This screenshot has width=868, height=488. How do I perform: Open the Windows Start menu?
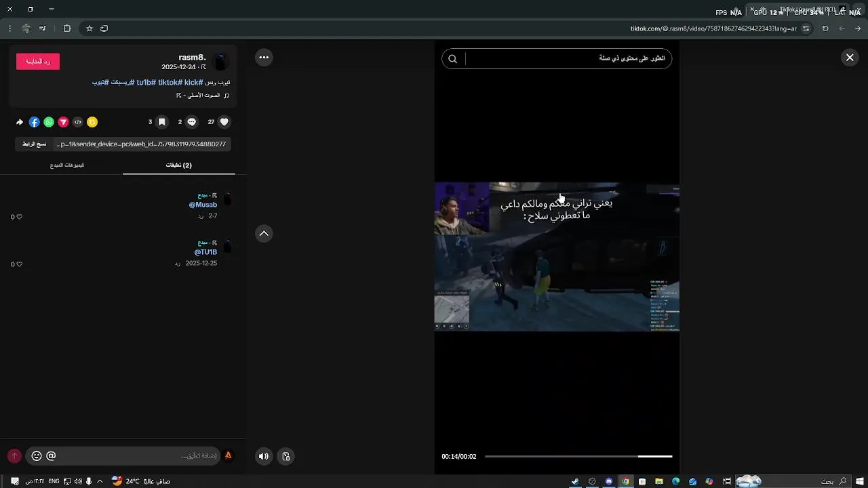point(859,481)
